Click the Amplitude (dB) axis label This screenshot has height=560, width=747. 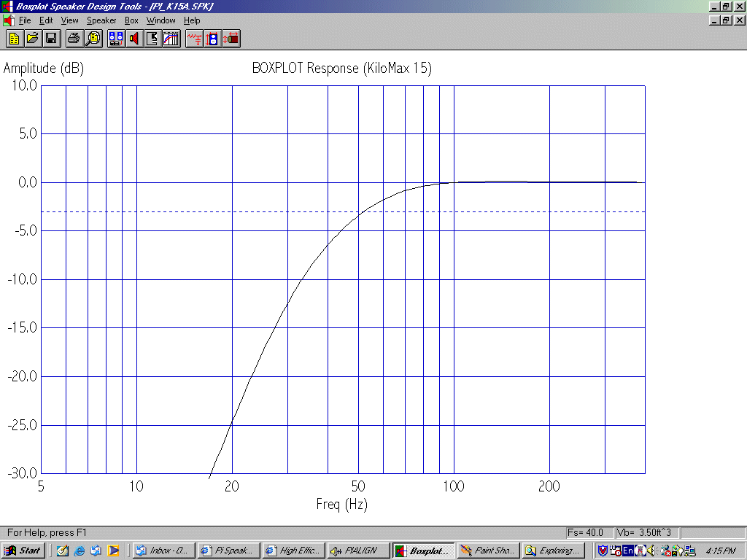44,68
